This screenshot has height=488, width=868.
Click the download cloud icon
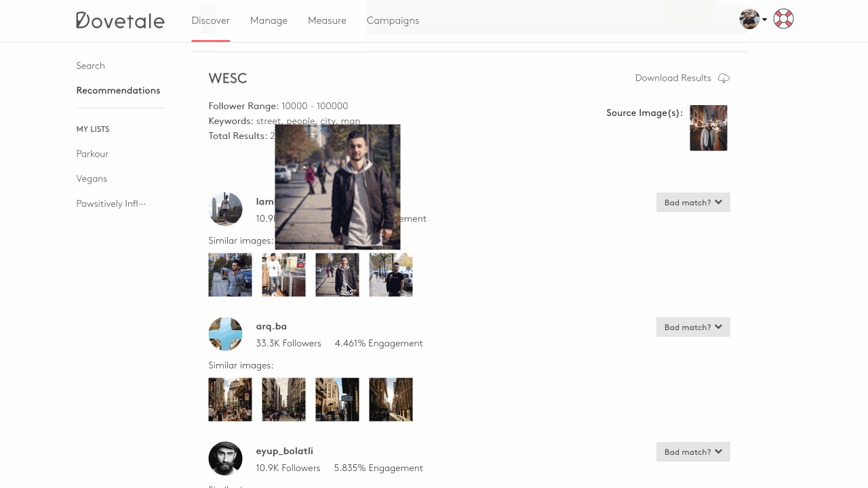pyautogui.click(x=724, y=78)
